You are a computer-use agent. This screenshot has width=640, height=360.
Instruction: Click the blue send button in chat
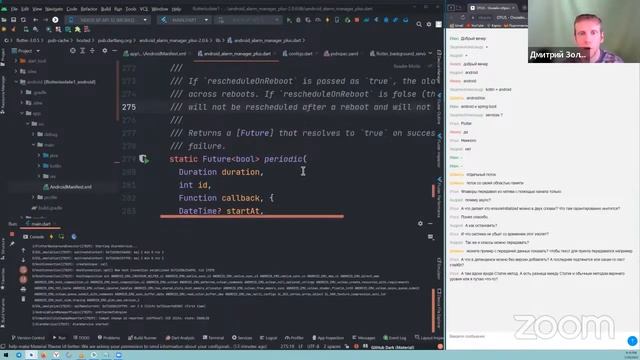coord(632,340)
